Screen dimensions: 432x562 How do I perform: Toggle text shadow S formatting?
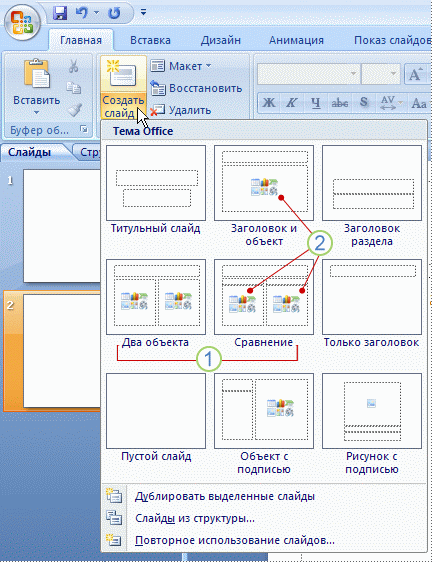(364, 103)
